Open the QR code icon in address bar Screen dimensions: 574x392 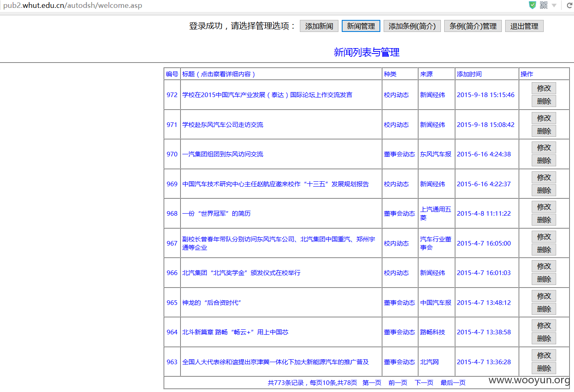(544, 5)
